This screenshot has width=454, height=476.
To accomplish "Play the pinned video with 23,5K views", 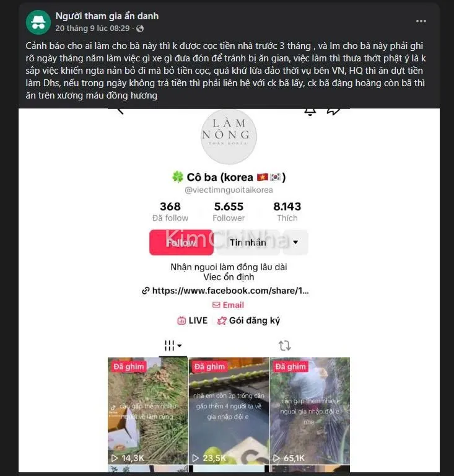I will coord(229,410).
